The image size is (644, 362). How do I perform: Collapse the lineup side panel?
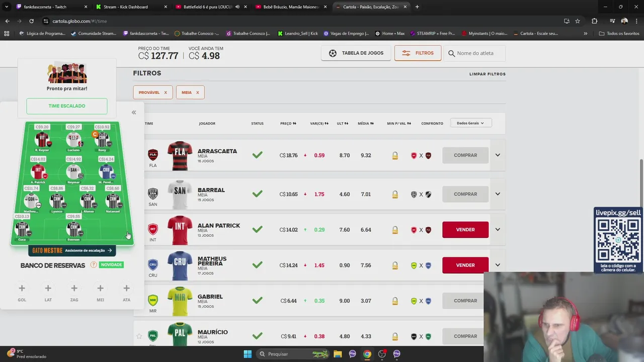134,112
